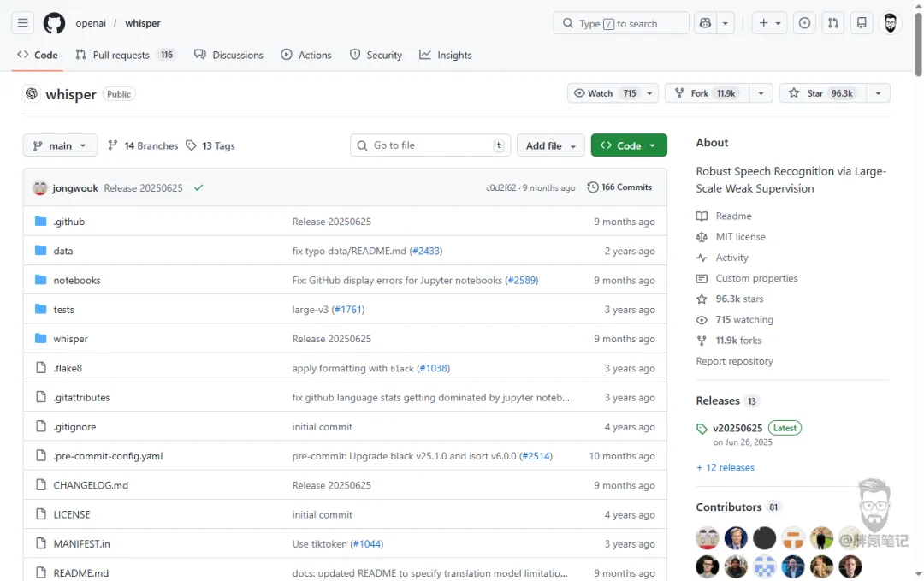View 14 Branches link
924x581 pixels.
[143, 145]
